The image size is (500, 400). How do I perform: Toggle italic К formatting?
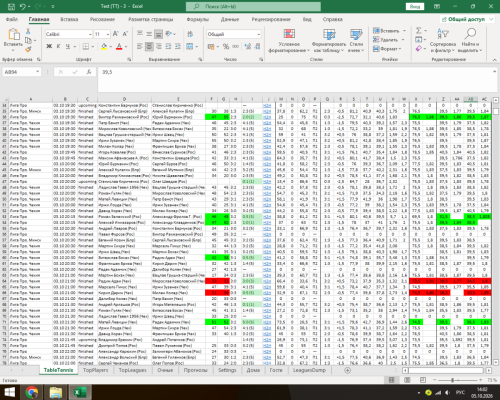coord(58,46)
